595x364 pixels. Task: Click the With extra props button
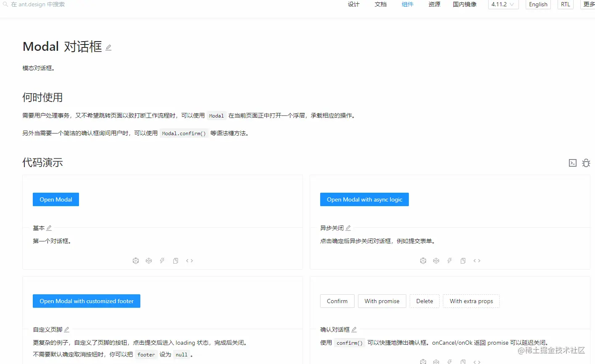click(471, 301)
